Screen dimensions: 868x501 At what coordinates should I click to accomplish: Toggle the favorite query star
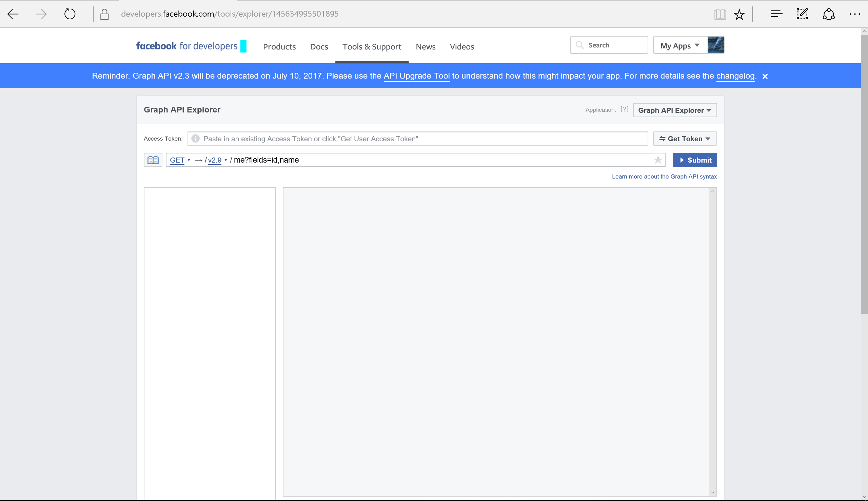[x=658, y=160]
